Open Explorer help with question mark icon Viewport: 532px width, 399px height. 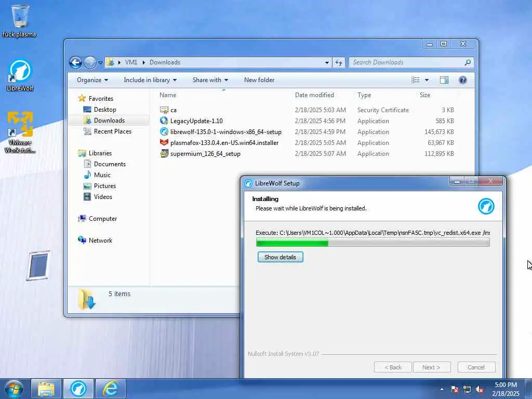(x=463, y=80)
